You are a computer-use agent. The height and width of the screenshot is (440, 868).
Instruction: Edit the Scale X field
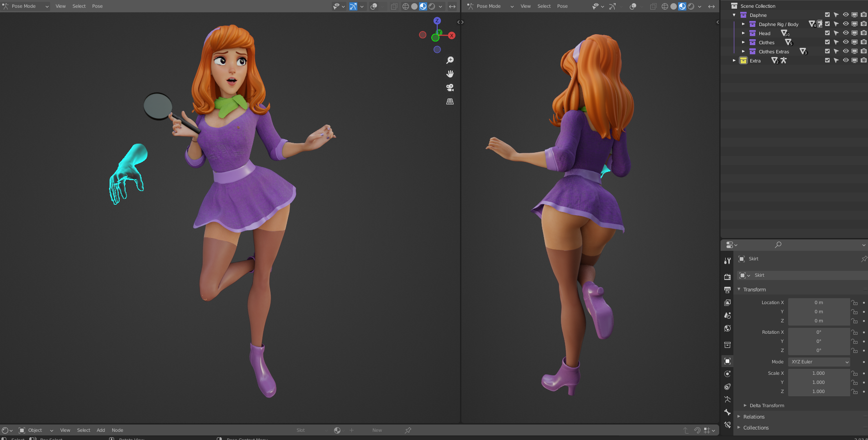tap(819, 373)
